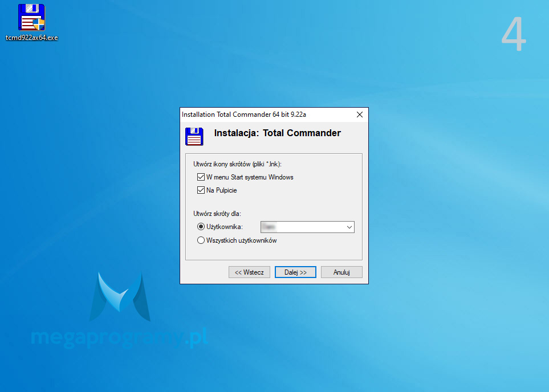Cancel installation with 'Anuluj' button

(341, 272)
